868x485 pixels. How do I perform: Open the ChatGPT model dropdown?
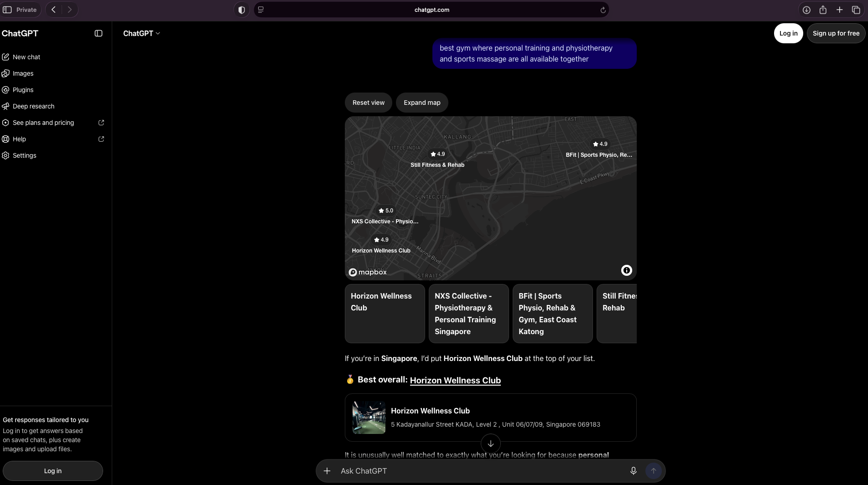point(141,33)
